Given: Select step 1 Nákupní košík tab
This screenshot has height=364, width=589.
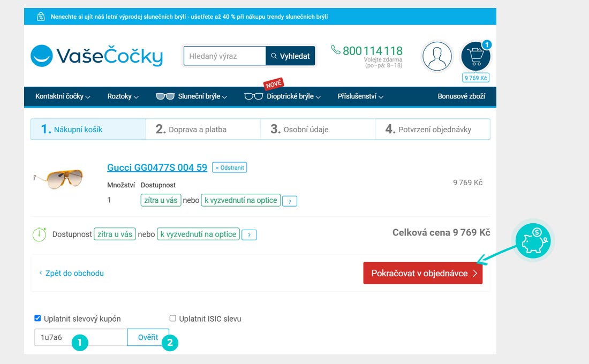Looking at the screenshot, I should coord(88,129).
